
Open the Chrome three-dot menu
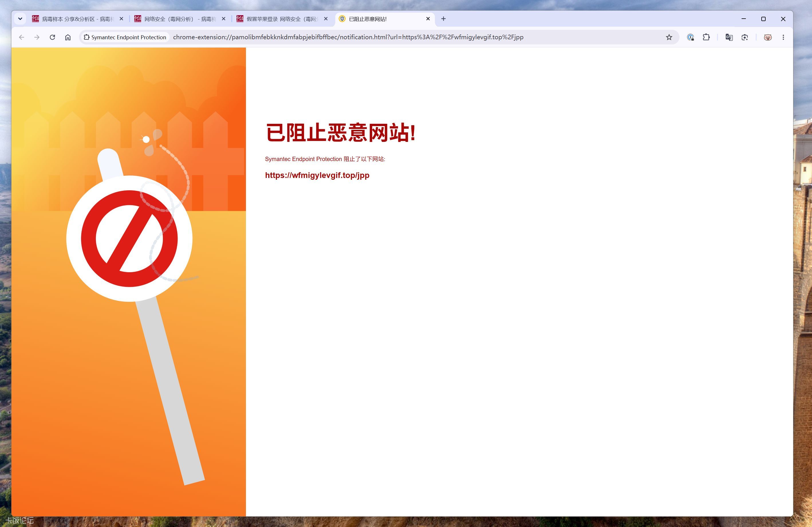click(x=783, y=37)
